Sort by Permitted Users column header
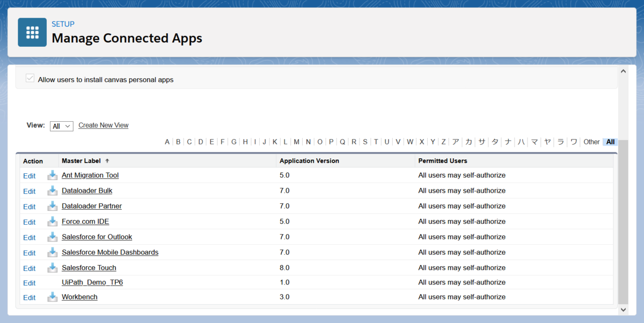The image size is (644, 323). (443, 160)
